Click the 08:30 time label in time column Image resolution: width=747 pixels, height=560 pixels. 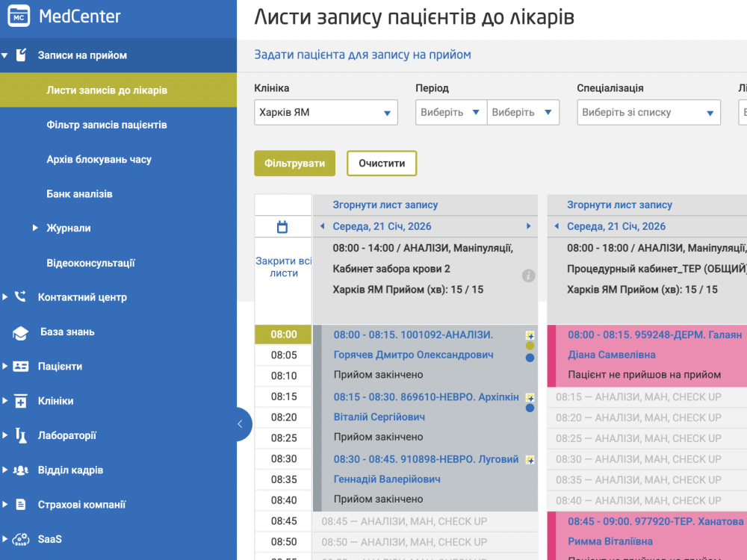(x=283, y=458)
